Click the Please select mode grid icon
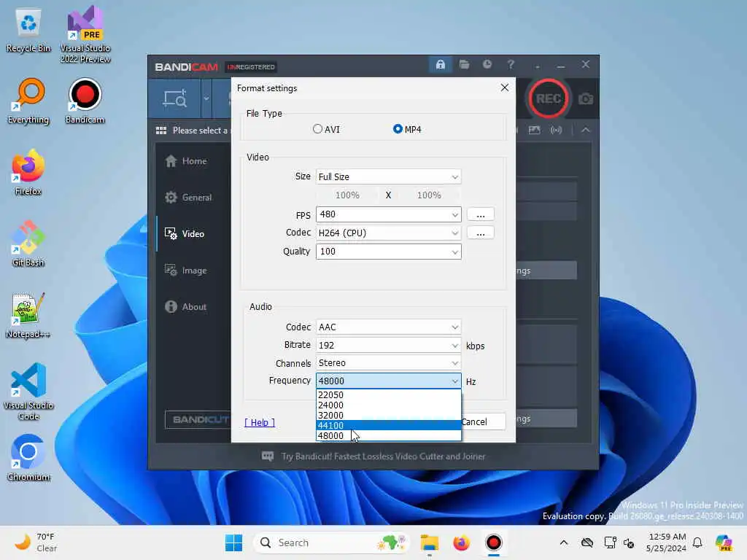Image resolution: width=747 pixels, height=560 pixels. 161,131
